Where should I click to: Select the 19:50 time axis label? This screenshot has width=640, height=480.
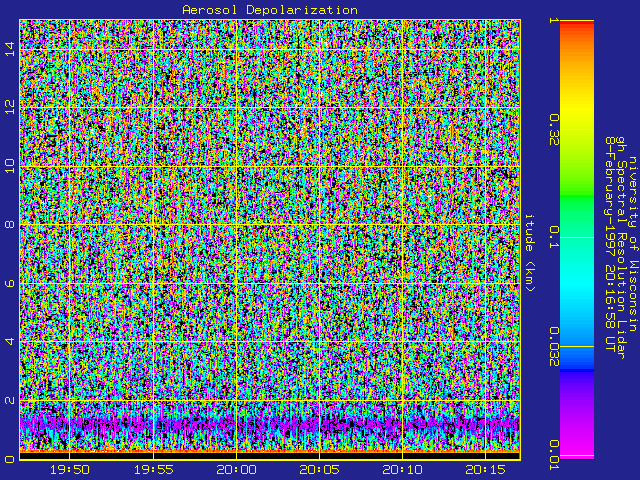click(x=69, y=470)
